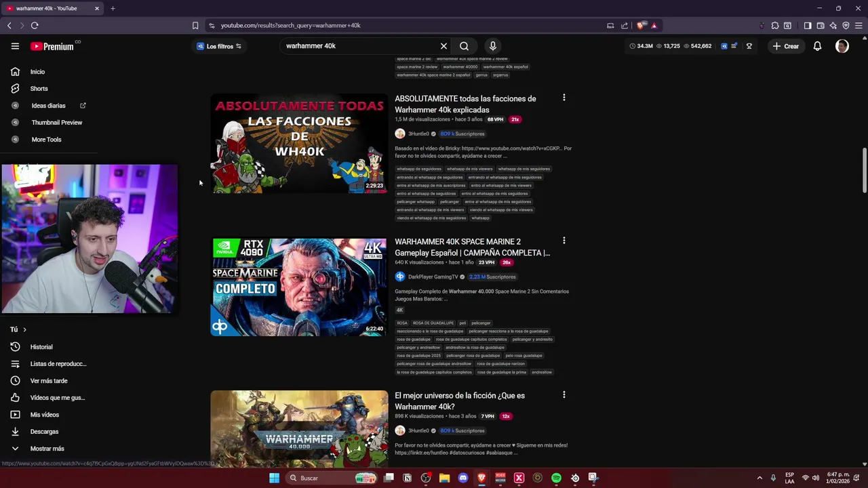This screenshot has width=868, height=488.
Task: Open the Brave Shields lion icon
Action: coord(642,25)
